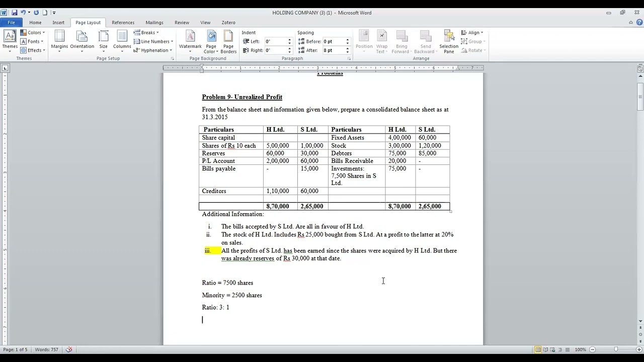644x362 pixels.
Task: Switch to Outline view
Action: pyautogui.click(x=559, y=349)
